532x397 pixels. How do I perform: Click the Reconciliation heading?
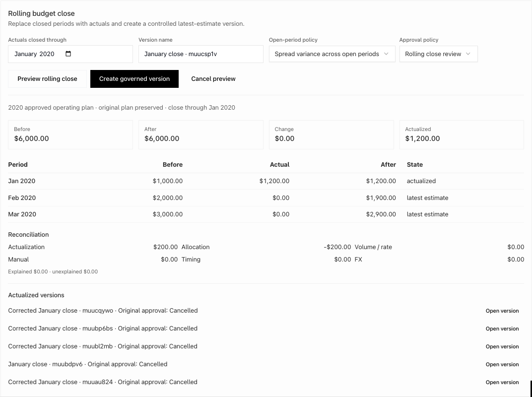click(28, 235)
